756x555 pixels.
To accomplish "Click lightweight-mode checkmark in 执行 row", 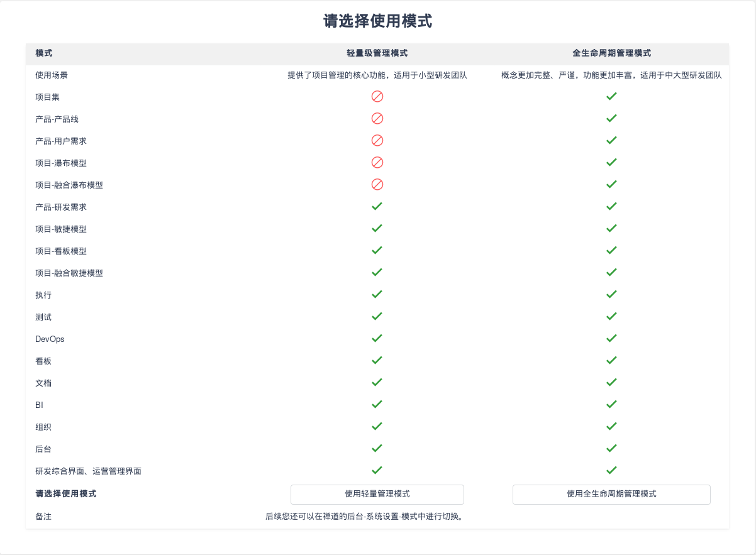I will click(x=377, y=294).
